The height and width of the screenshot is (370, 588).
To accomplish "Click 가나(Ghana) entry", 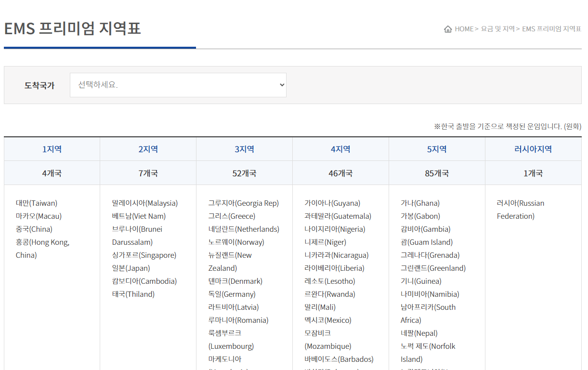I will [x=420, y=203].
